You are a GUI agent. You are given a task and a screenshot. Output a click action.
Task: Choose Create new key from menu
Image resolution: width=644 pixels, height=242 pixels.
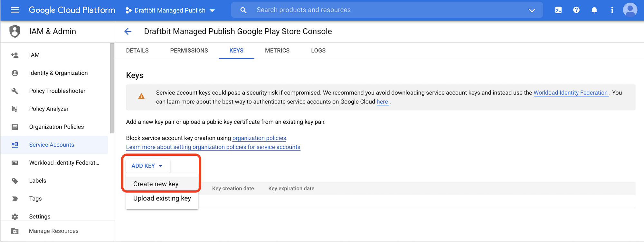pos(162,184)
